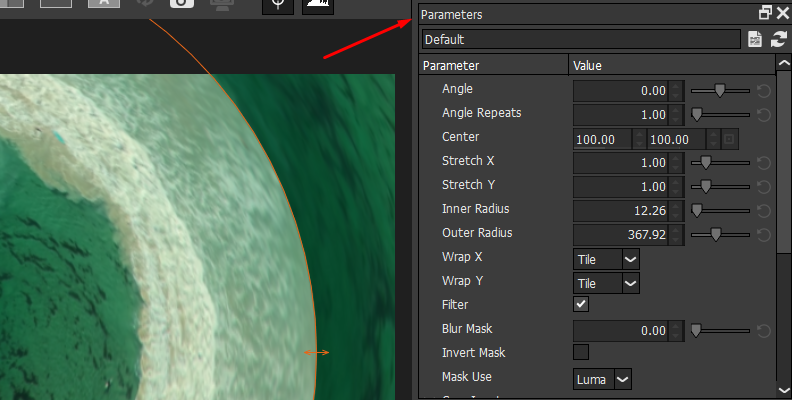Increase Inner Radius with the up stepper
The height and width of the screenshot is (400, 792).
point(676,206)
